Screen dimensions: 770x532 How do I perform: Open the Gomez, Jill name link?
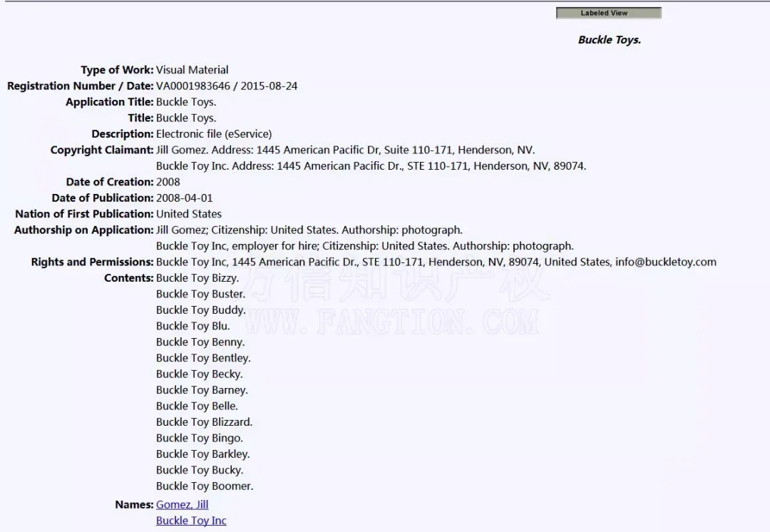point(183,504)
